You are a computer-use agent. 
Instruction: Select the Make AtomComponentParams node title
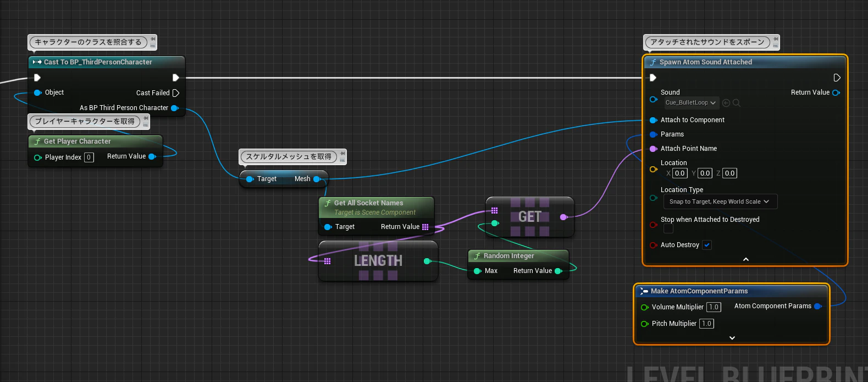coord(699,291)
